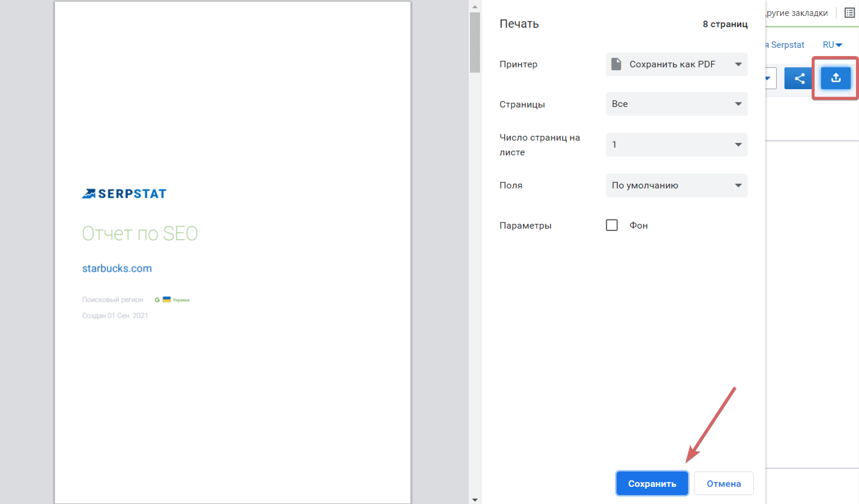Viewport: 859px width, 504px height.
Task: Click the Поисковый регион label in preview
Action: (x=113, y=300)
